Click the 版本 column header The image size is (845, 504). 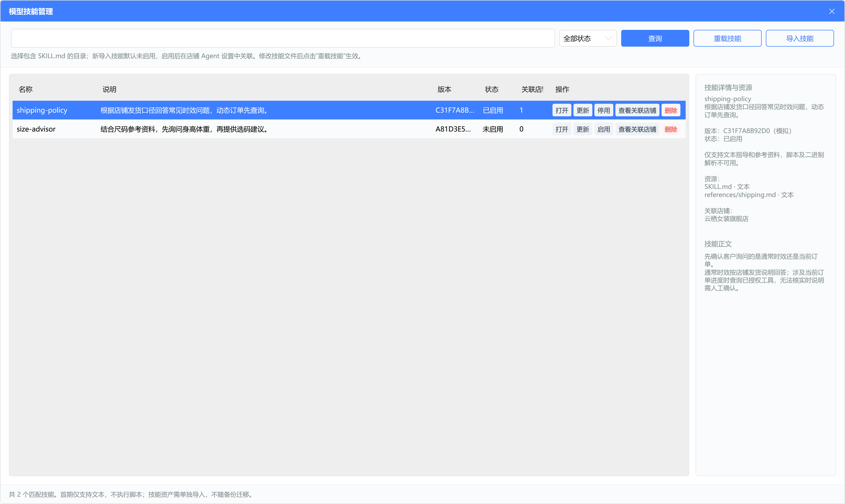click(445, 89)
